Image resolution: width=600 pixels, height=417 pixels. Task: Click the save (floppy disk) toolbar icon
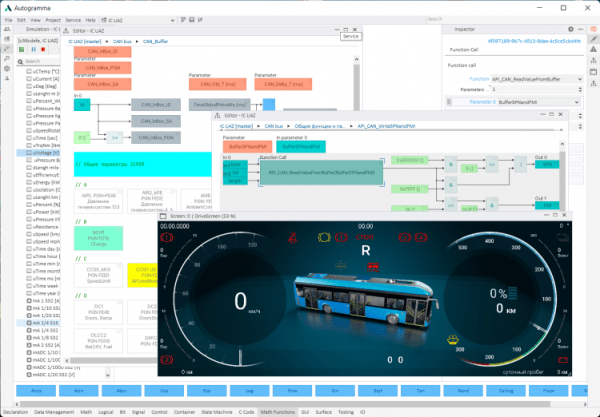[192, 20]
